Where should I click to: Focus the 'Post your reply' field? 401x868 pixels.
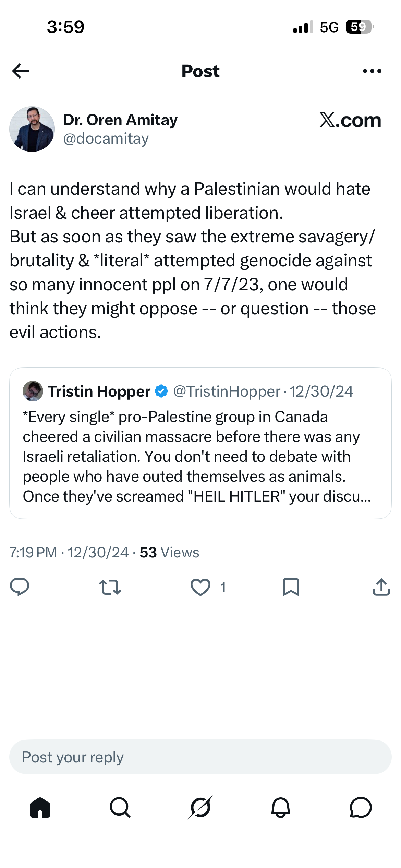(x=200, y=757)
